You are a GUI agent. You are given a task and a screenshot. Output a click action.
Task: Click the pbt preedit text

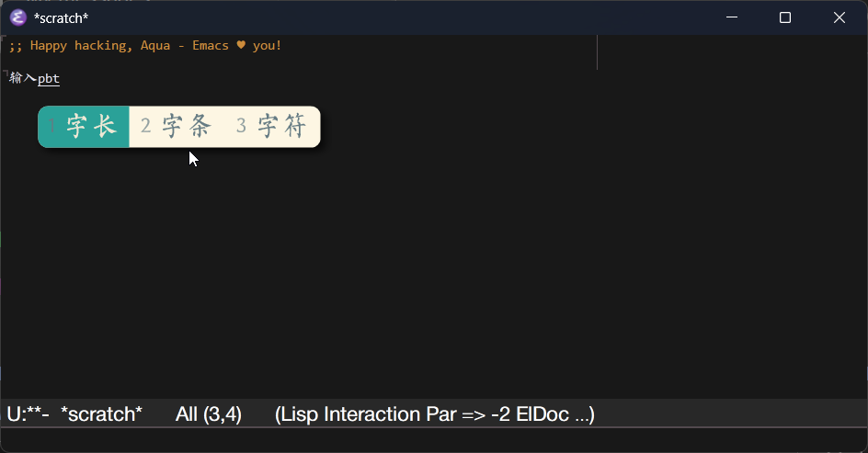point(49,78)
